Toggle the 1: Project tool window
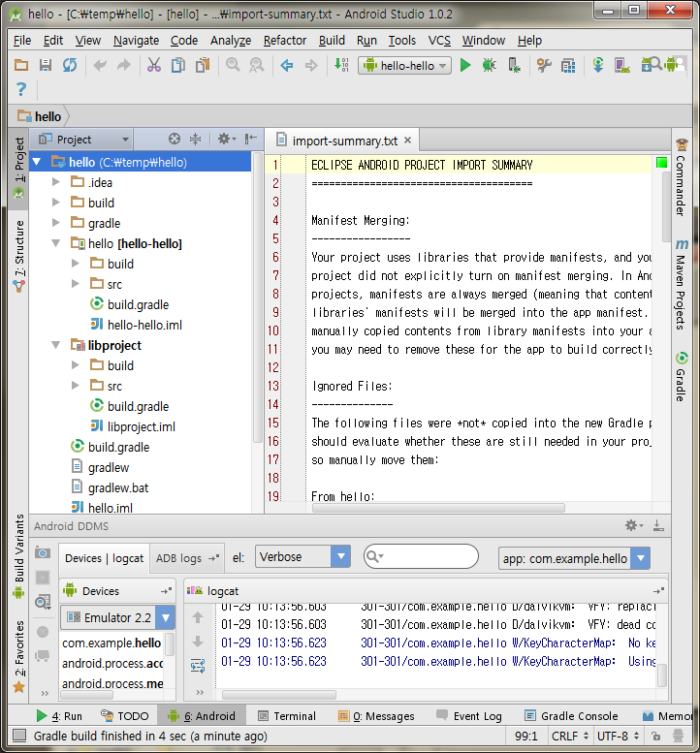The width and height of the screenshot is (700, 753). (x=18, y=168)
